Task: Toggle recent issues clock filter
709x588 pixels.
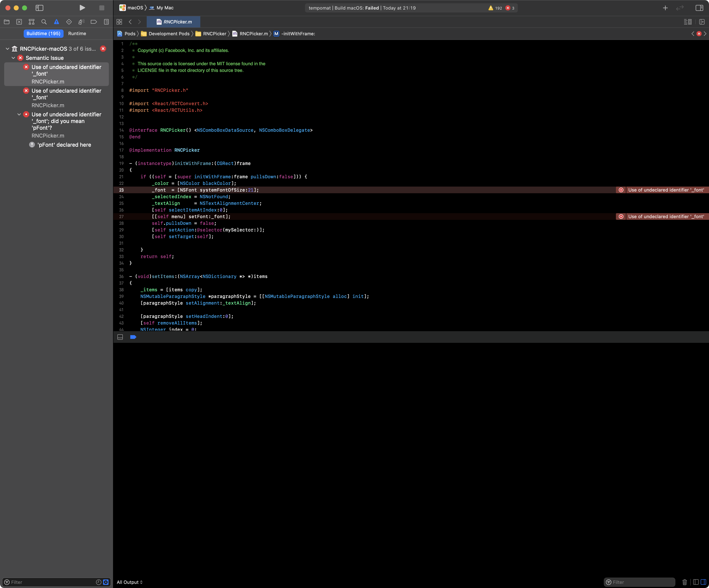Action: click(x=98, y=582)
